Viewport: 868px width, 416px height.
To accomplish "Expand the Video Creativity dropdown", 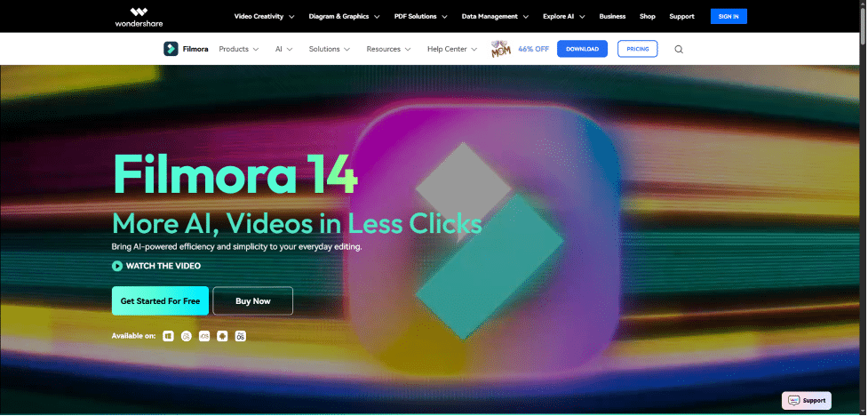I will click(264, 17).
